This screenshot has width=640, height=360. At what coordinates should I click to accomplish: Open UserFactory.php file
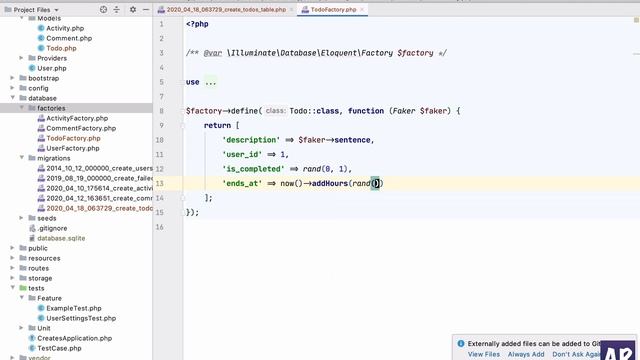click(x=73, y=148)
